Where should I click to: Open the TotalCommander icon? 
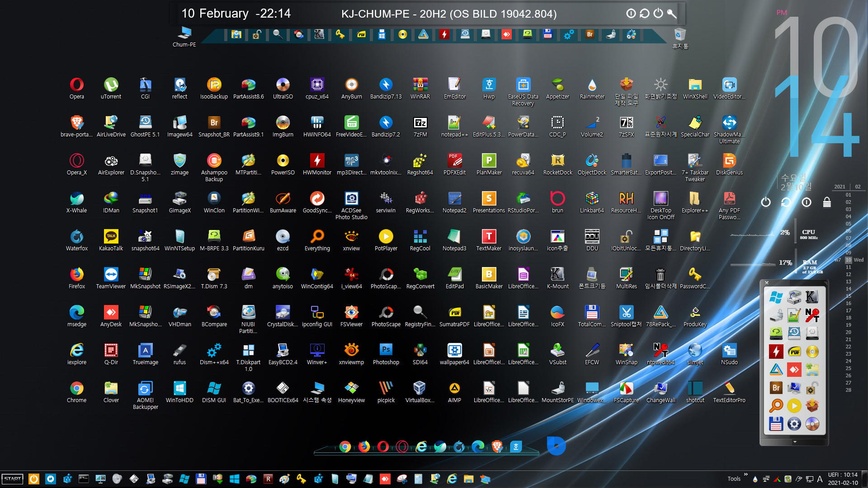pyautogui.click(x=592, y=316)
